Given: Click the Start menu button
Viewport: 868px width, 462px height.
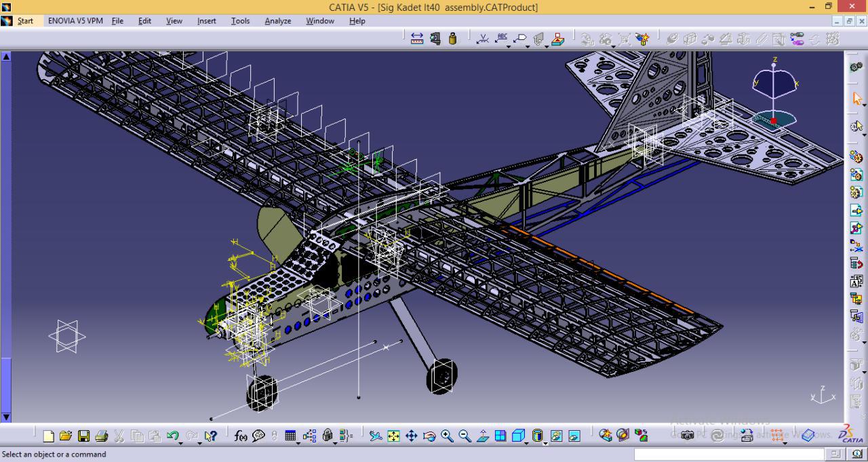Looking at the screenshot, I should pyautogui.click(x=25, y=21).
